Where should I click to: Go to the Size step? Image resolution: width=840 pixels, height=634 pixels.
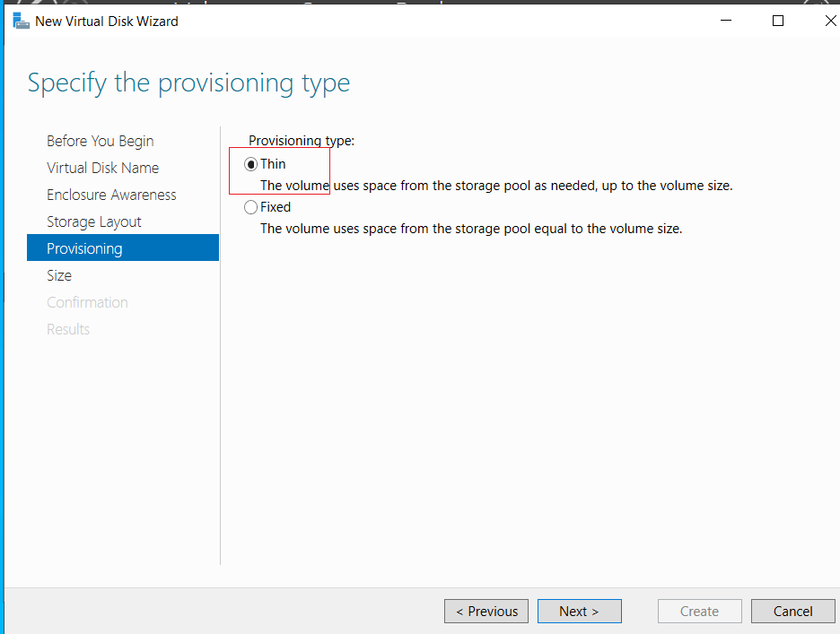tap(59, 275)
